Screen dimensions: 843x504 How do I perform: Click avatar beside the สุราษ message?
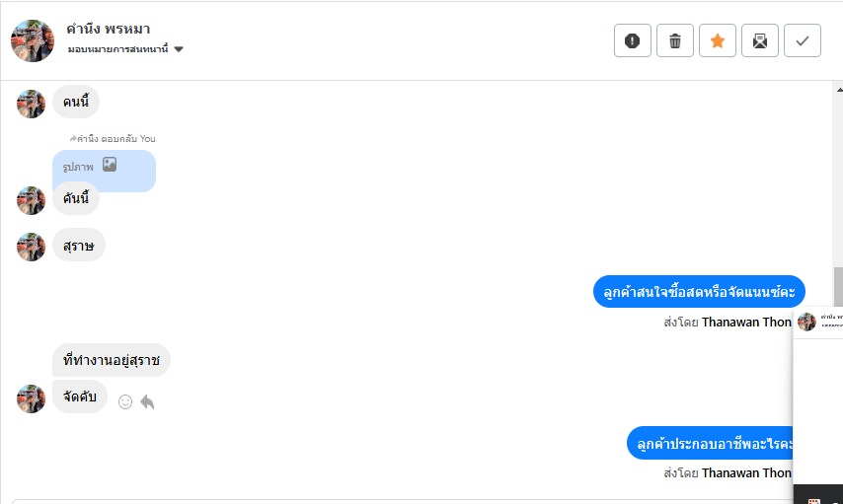coord(32,247)
